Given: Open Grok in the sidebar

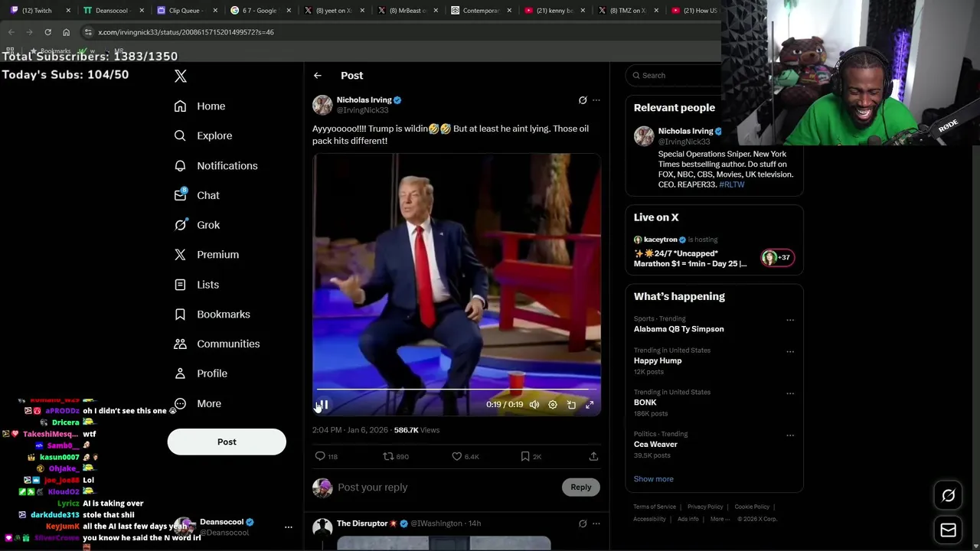Looking at the screenshot, I should click(x=197, y=225).
